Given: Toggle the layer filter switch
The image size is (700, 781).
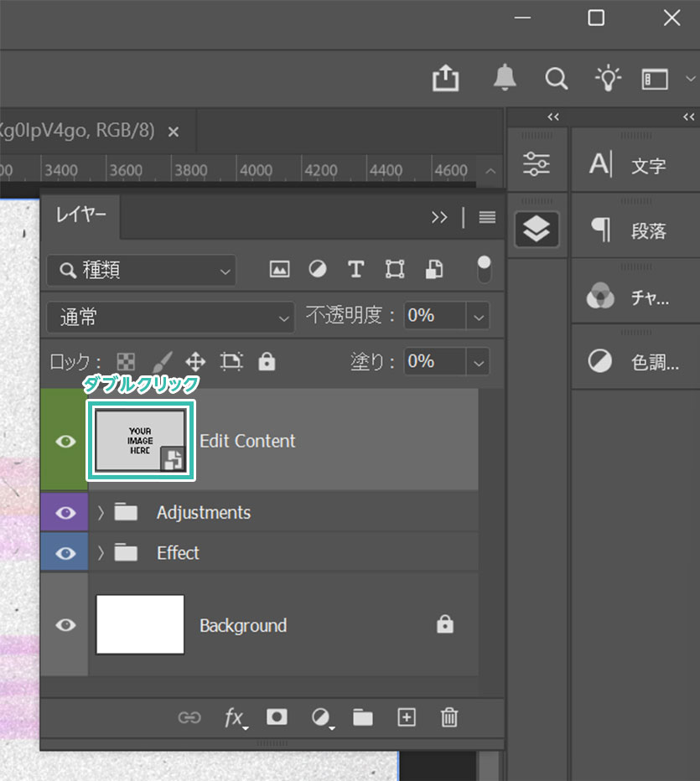Looking at the screenshot, I should click(x=484, y=269).
